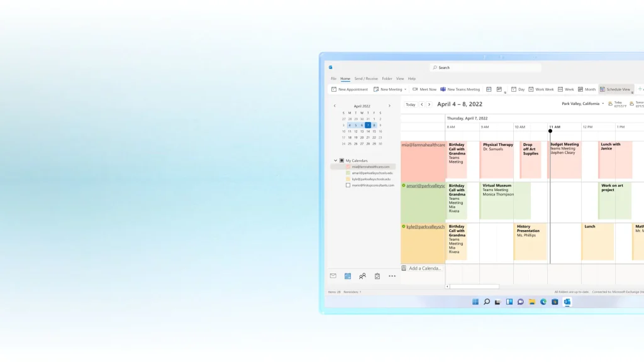The height and width of the screenshot is (362, 644).
Task: Open the Folder ribbon tab
Action: click(387, 79)
